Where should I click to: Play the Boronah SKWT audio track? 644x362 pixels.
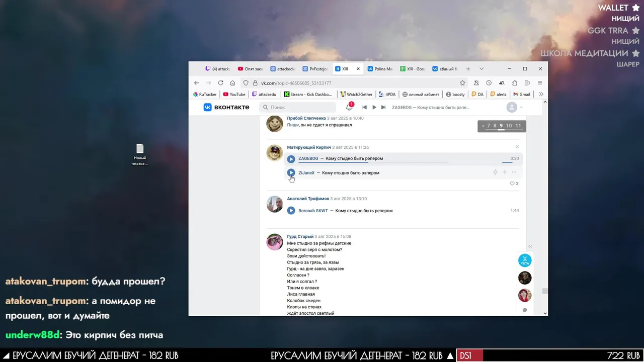[291, 211]
